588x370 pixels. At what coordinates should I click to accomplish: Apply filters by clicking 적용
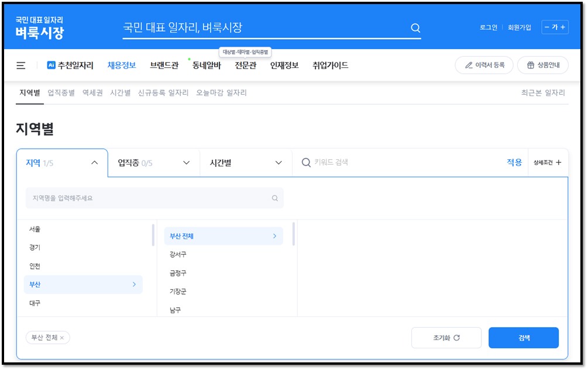(514, 162)
